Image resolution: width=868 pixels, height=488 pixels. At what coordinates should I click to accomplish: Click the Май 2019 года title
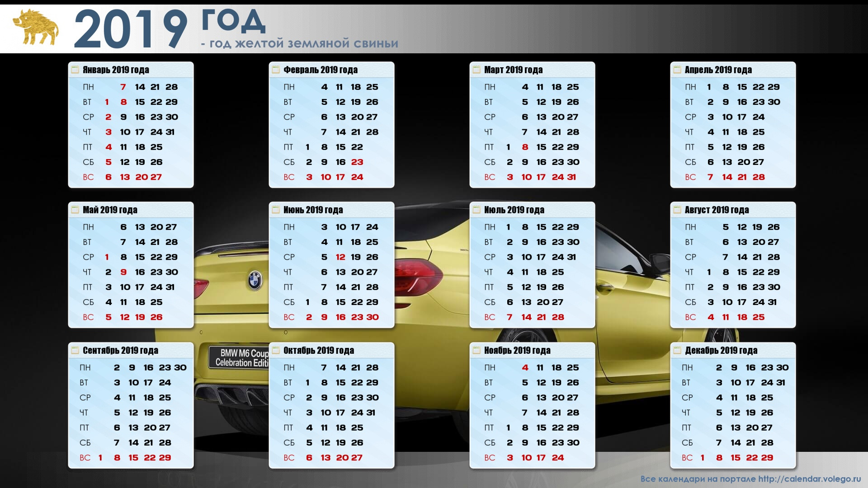tap(110, 210)
